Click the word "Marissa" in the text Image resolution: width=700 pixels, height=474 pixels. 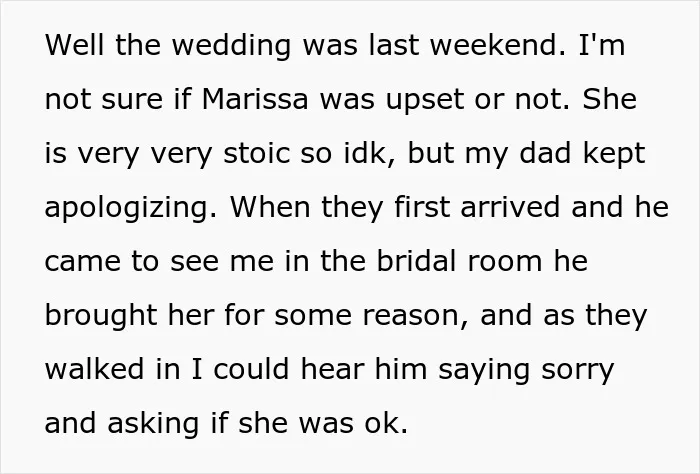tap(255, 99)
